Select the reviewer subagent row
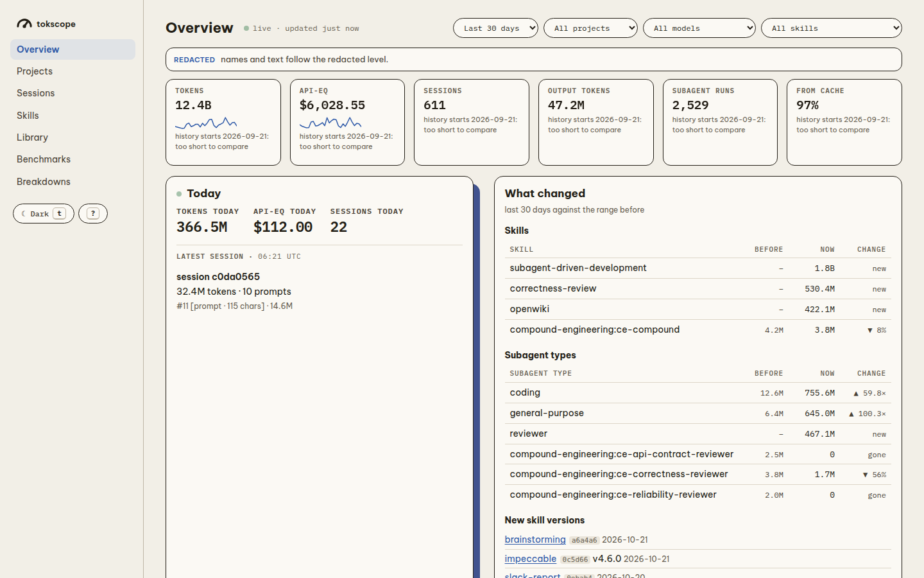The image size is (924, 578). 698,434
